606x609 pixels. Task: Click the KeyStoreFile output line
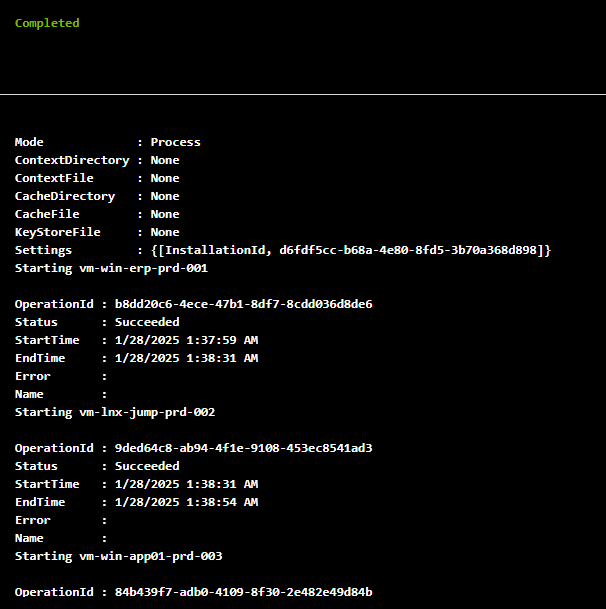click(x=97, y=232)
